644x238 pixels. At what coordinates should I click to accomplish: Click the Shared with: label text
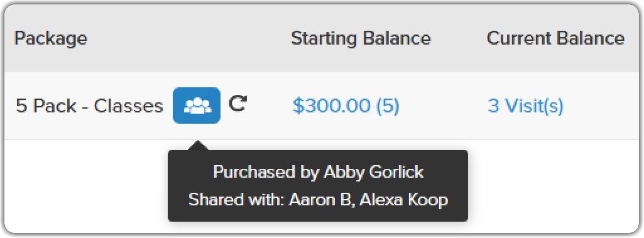(236, 200)
